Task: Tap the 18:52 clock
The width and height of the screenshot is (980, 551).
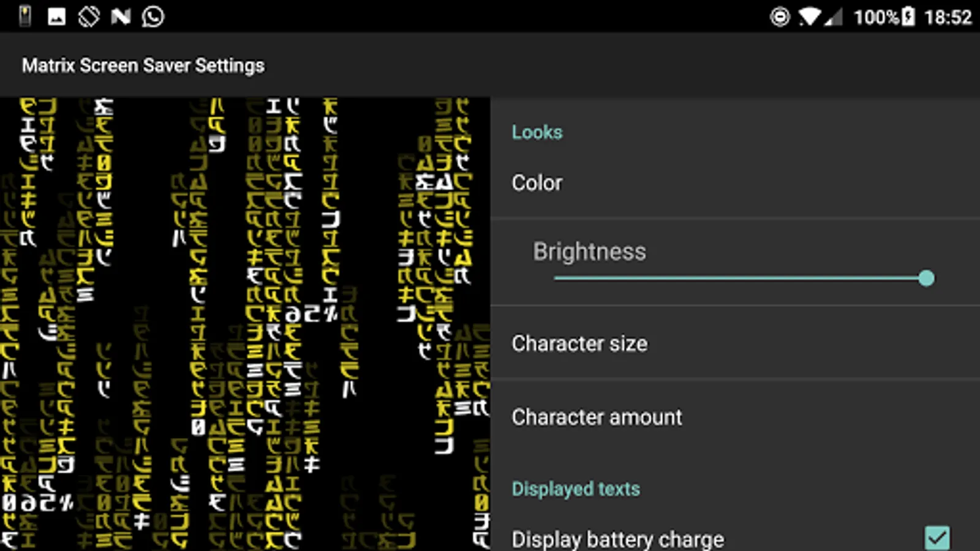Action: pos(948,17)
